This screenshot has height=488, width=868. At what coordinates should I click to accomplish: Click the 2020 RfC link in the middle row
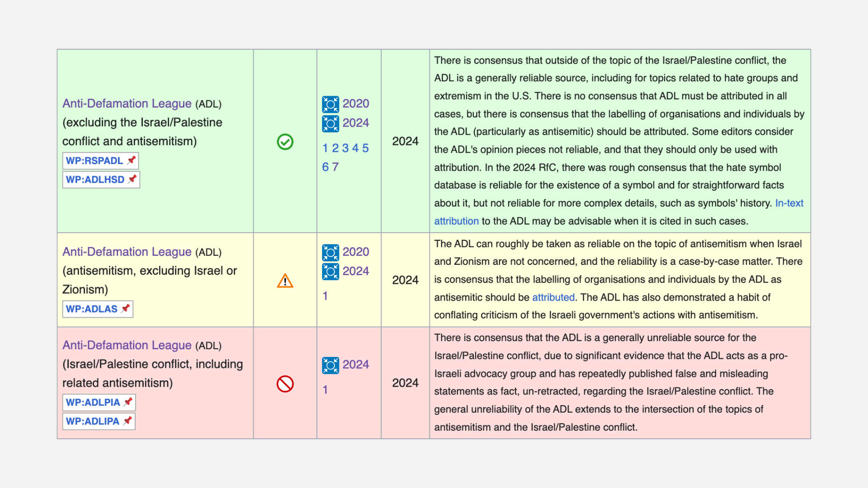pyautogui.click(x=356, y=252)
